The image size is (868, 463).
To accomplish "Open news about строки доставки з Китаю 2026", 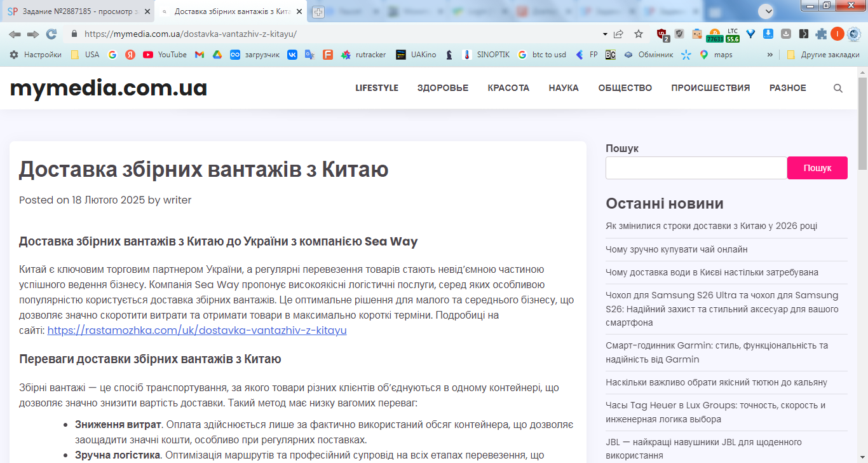I will pos(712,226).
